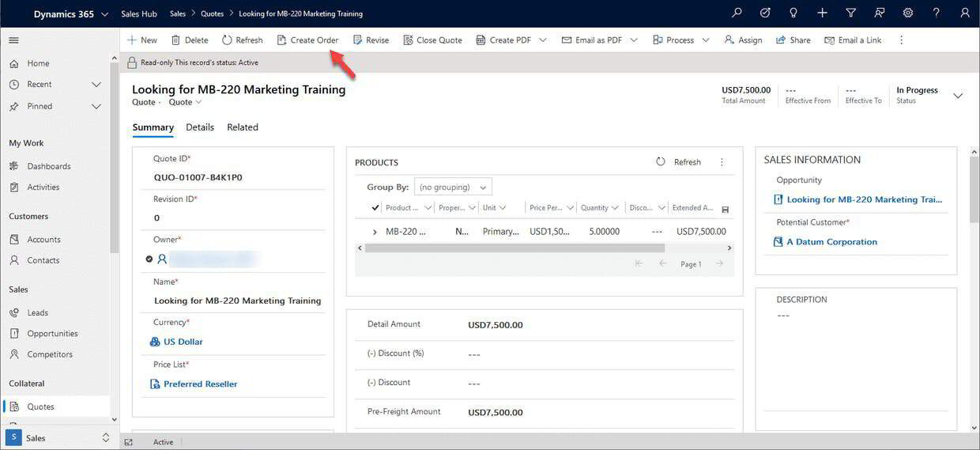Open the search magnifier in top bar
Image resolution: width=980 pixels, height=450 pixels.
click(737, 13)
